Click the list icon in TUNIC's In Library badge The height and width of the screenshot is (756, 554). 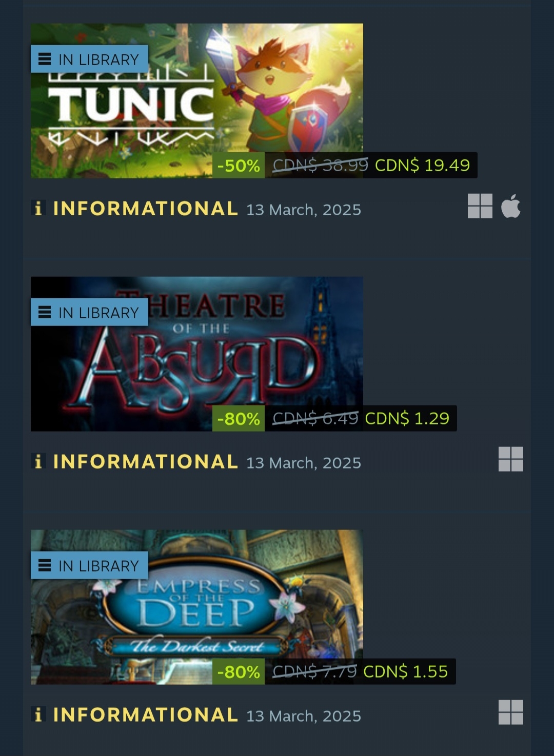(x=45, y=59)
